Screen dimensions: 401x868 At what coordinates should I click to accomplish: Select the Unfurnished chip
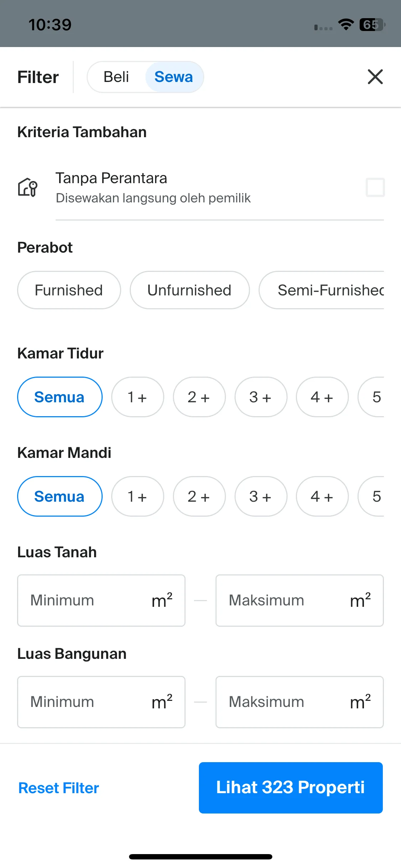pos(190,290)
